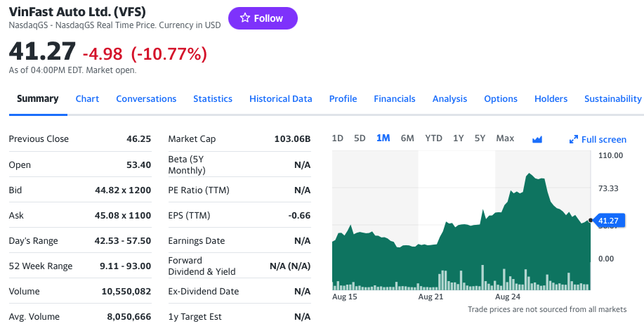Set chart range to 1Y

(x=459, y=138)
